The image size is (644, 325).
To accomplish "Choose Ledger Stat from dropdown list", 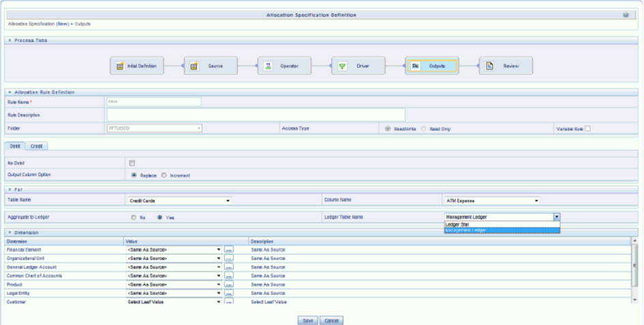I will [502, 224].
